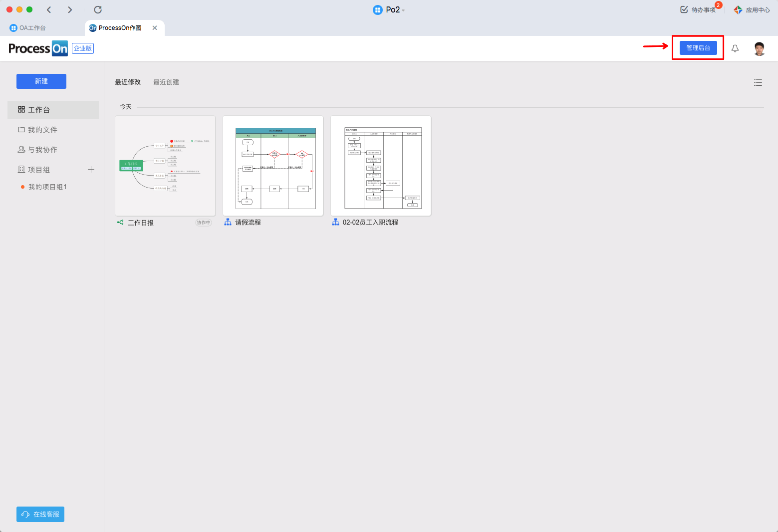Close the ProcessOn作图 tab
Viewport: 778px width, 532px height.
[x=155, y=28]
